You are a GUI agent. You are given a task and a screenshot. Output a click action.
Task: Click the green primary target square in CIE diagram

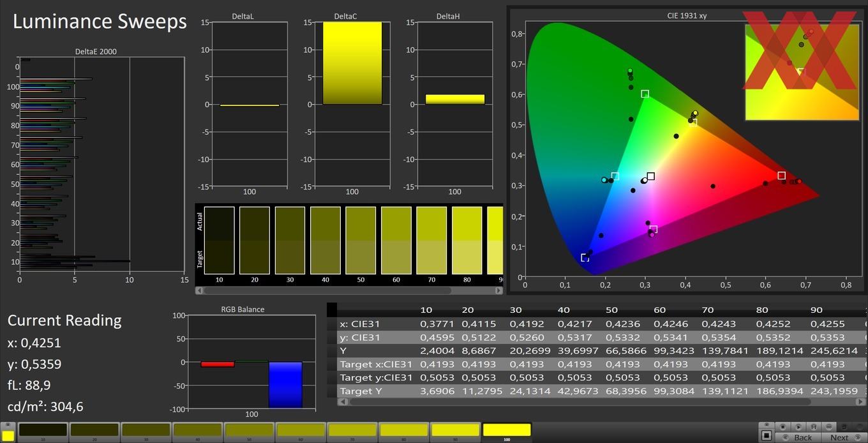click(x=645, y=94)
